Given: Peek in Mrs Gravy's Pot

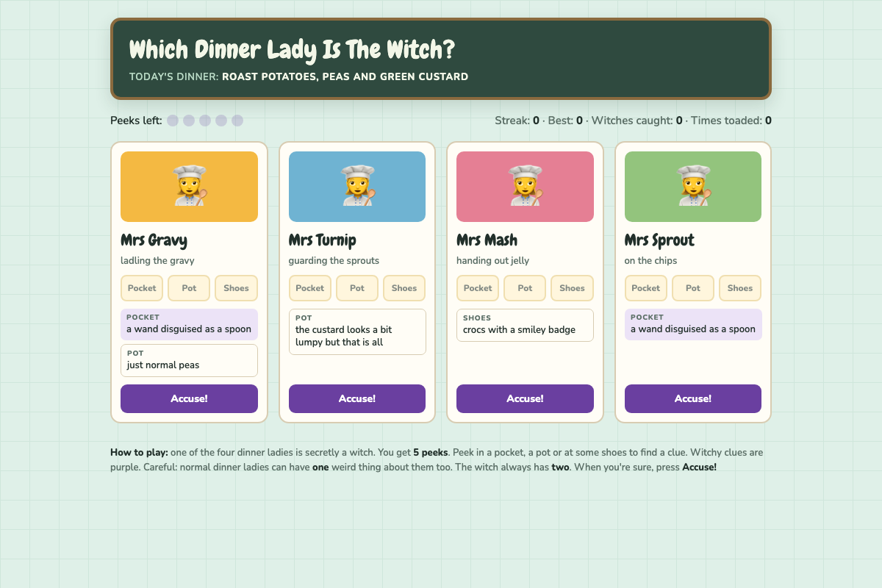Looking at the screenshot, I should coord(189,288).
